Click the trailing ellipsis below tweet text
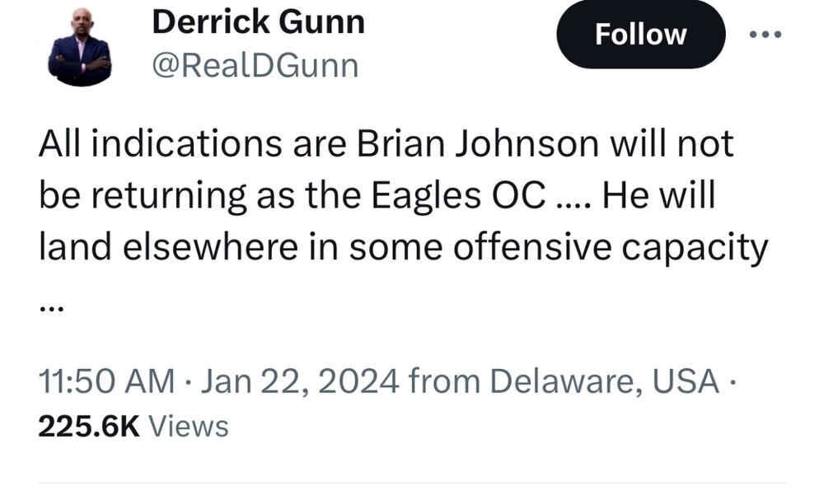 [x=51, y=306]
